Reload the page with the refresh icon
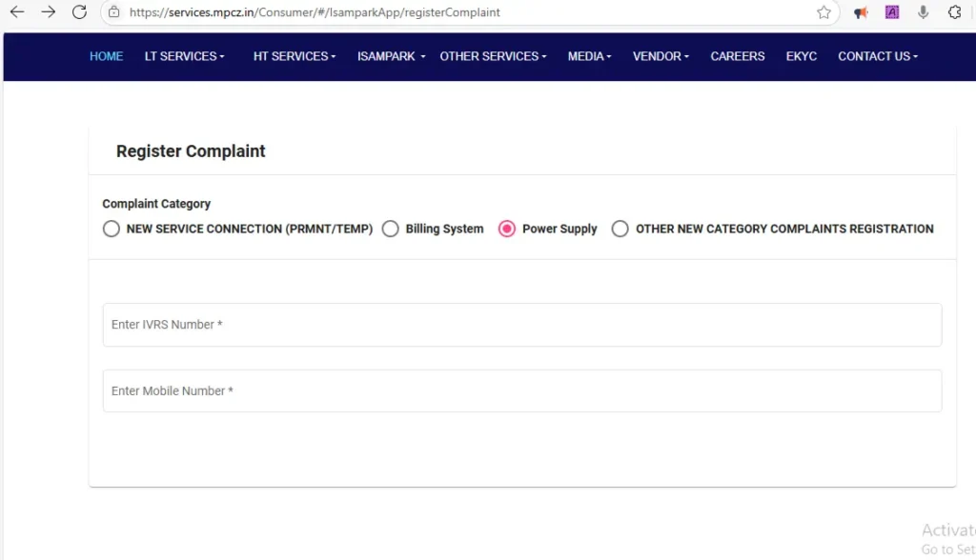 80,11
